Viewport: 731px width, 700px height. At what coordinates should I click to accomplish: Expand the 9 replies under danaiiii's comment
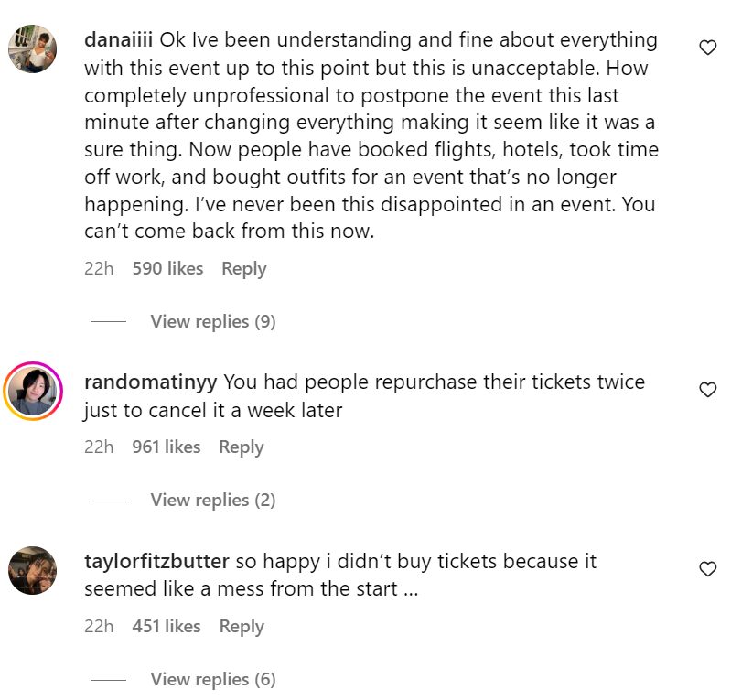[x=212, y=321]
